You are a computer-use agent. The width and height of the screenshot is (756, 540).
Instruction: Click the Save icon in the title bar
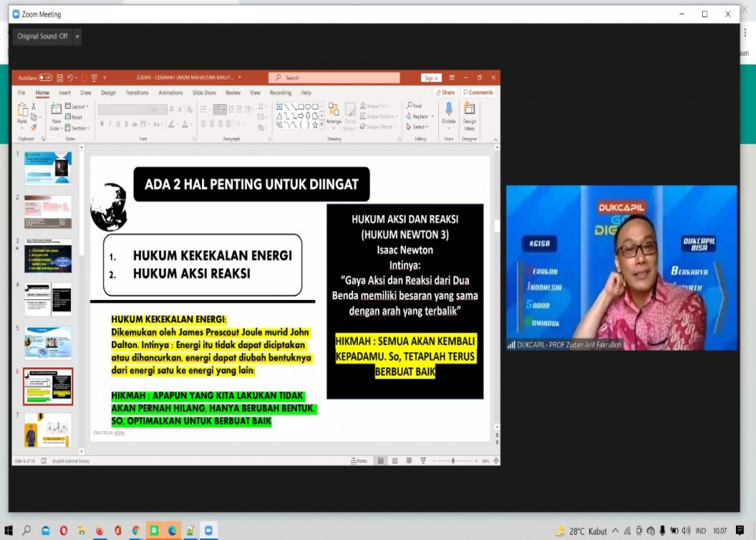60,78
